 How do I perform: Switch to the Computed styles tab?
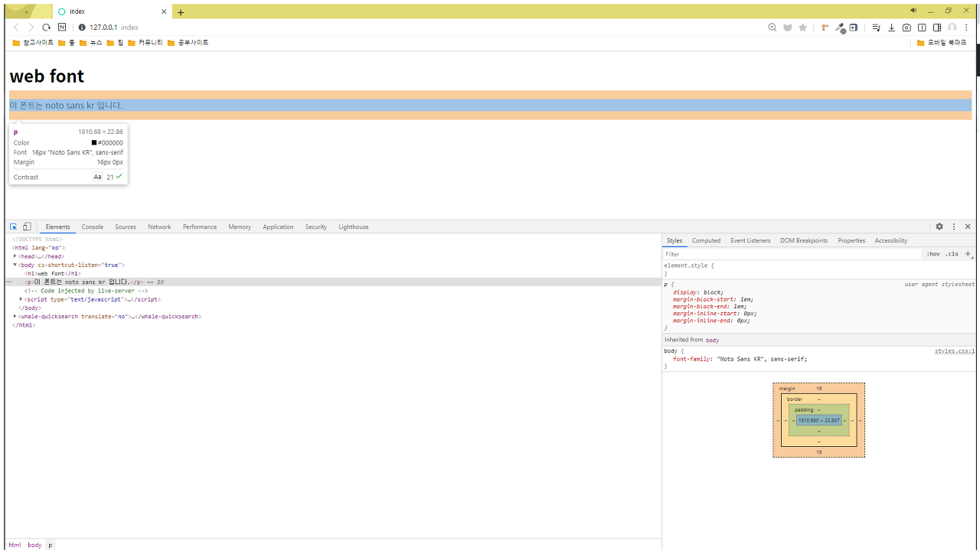coord(706,240)
